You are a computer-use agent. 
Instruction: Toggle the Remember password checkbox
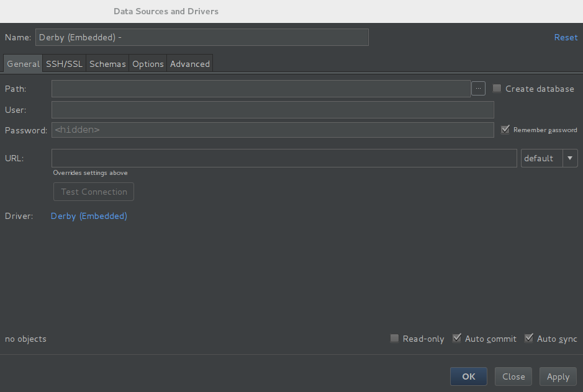pyautogui.click(x=505, y=130)
